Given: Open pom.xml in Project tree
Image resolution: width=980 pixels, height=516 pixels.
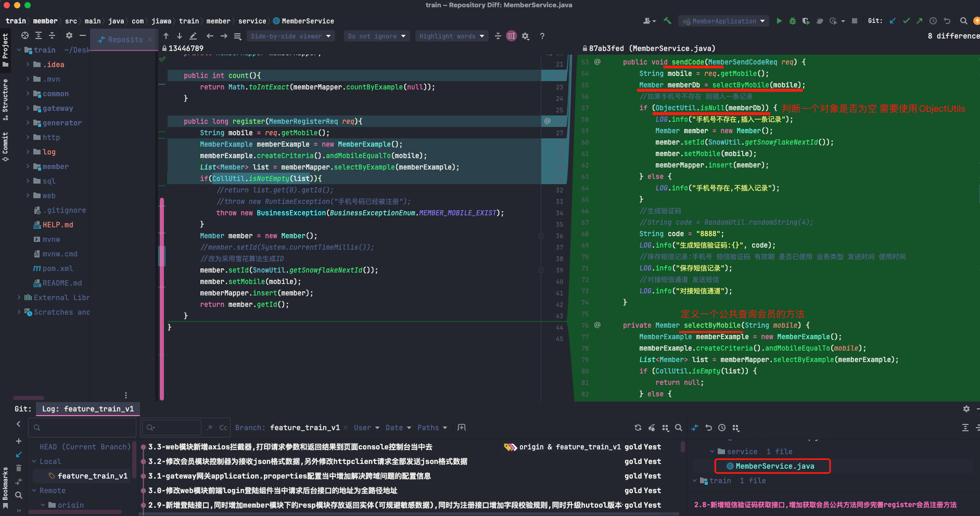Looking at the screenshot, I should 58,268.
